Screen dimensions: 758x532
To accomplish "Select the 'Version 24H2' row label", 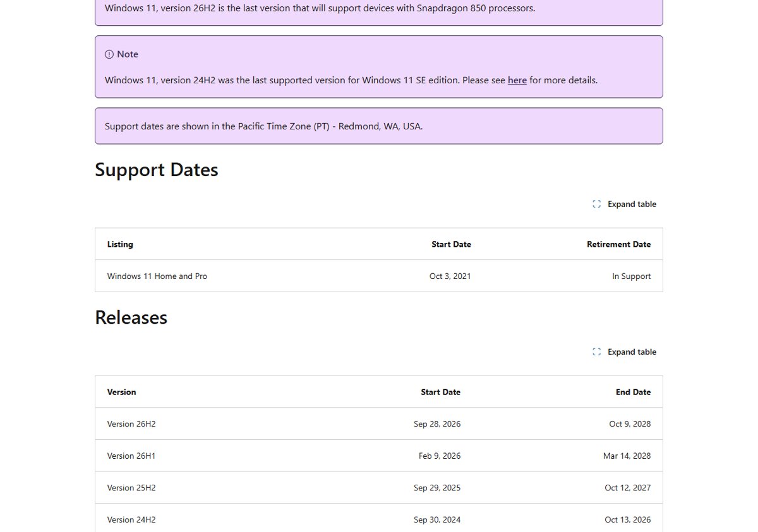I will pos(131,520).
